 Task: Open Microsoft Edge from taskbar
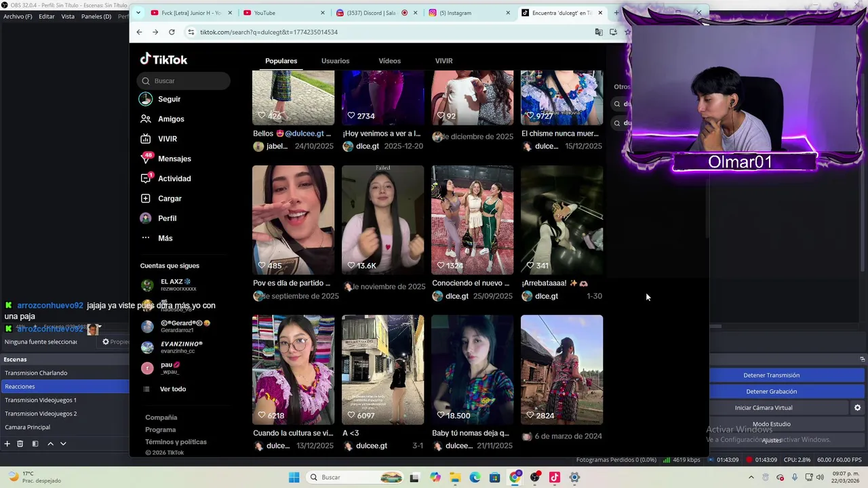pyautogui.click(x=475, y=477)
